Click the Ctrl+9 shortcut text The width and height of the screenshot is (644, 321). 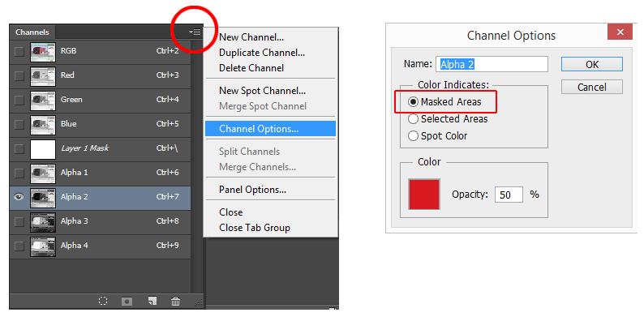168,246
